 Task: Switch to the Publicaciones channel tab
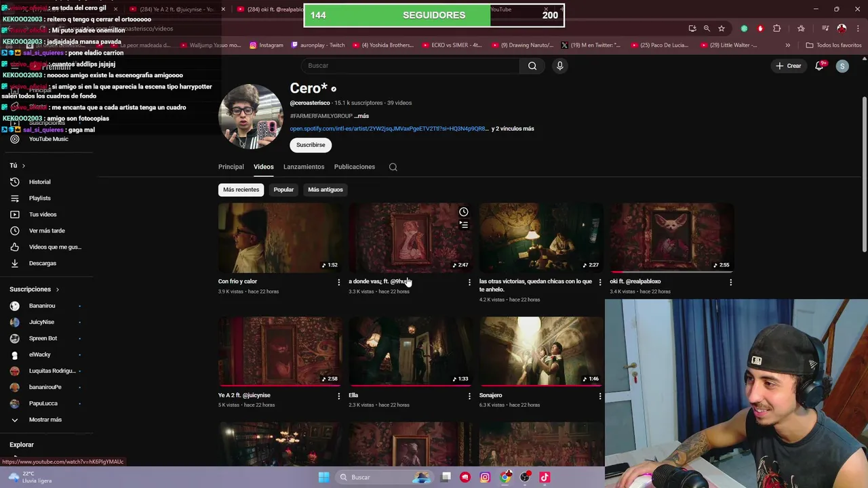pyautogui.click(x=355, y=167)
